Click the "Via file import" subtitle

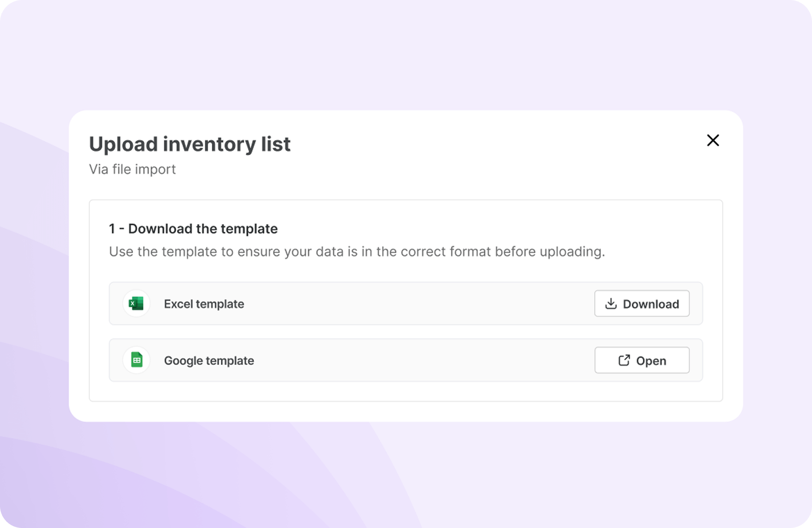click(133, 170)
